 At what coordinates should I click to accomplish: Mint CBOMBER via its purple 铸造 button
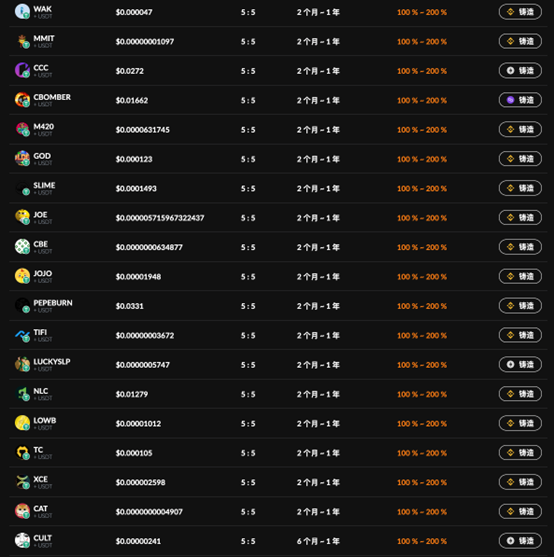coord(520,100)
